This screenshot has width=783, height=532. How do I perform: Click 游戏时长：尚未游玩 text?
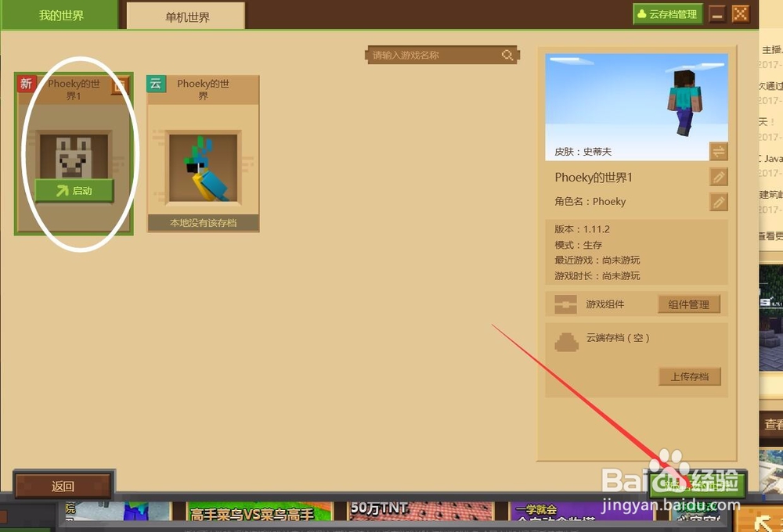(597, 276)
